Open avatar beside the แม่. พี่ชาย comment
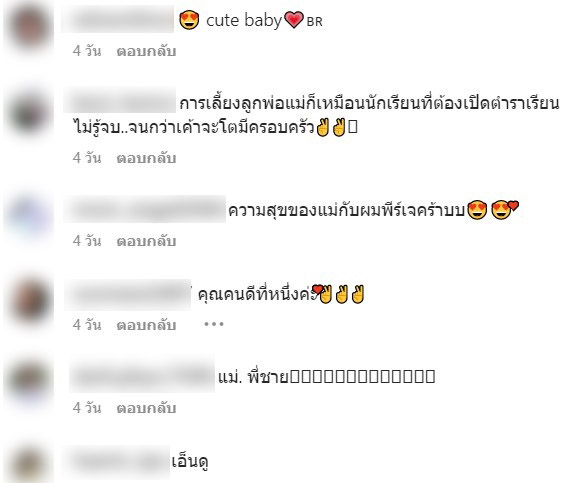 tap(29, 380)
